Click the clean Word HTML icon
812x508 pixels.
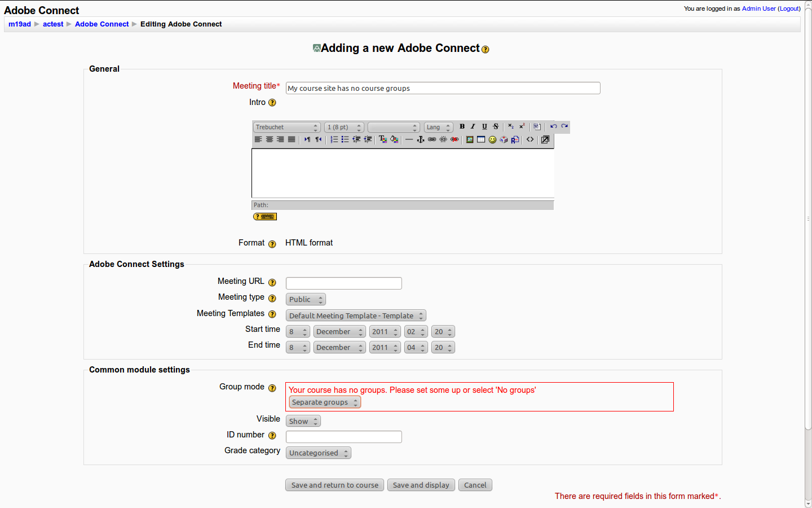(x=537, y=126)
